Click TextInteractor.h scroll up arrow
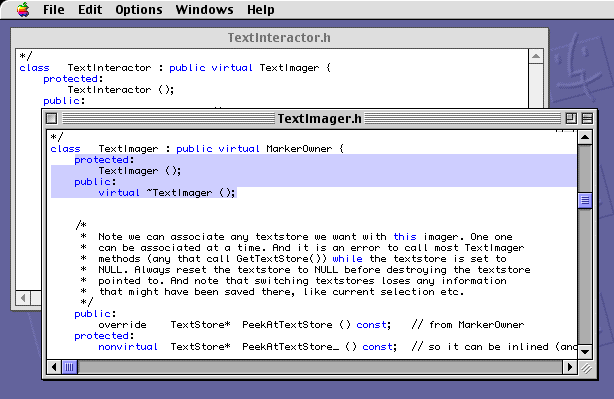This screenshot has height=399, width=614. (x=536, y=56)
